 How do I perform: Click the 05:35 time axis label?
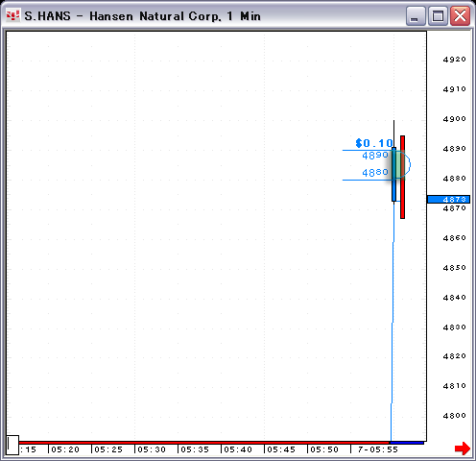pyautogui.click(x=195, y=449)
